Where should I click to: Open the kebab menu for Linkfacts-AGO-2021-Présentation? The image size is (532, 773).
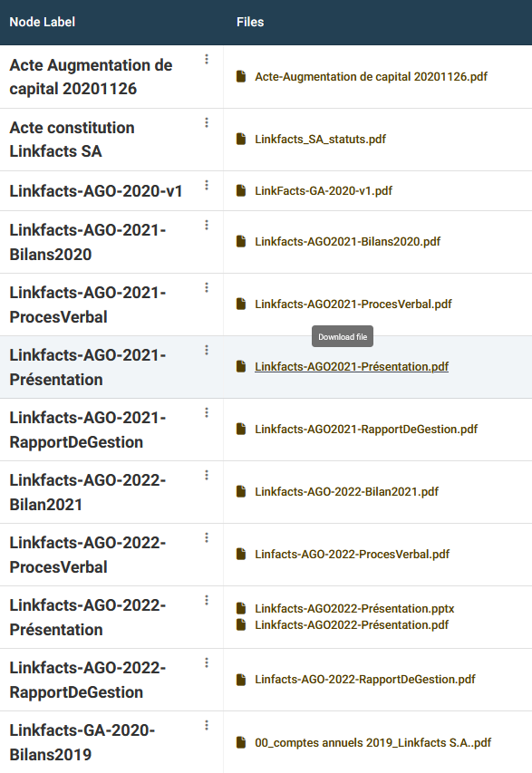(207, 350)
